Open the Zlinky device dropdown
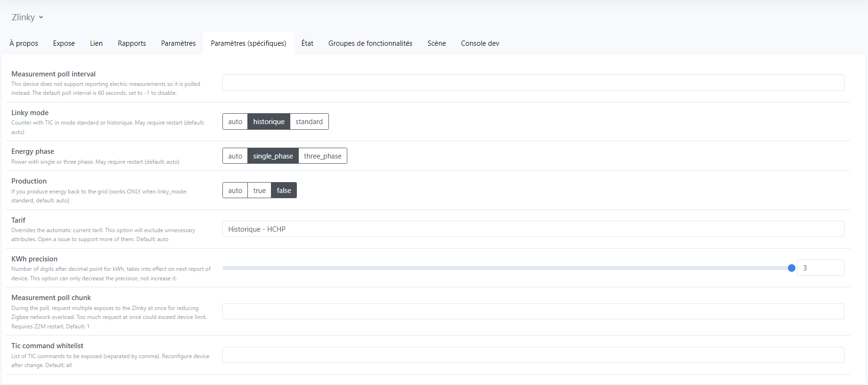 [27, 17]
